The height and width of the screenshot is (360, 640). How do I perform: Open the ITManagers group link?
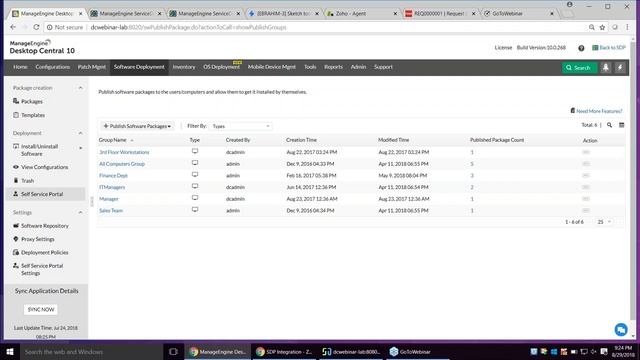point(112,187)
